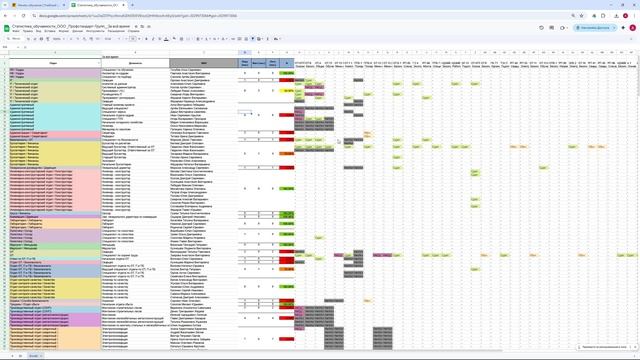Screen dimensions: 640x360
Task: Open the fill color picker
Action: click(174, 39)
